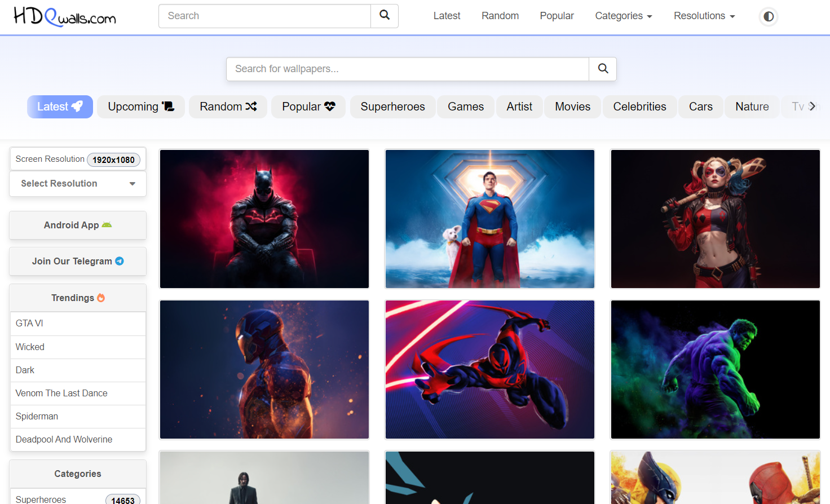Type in the Search for wallpapers field

[407, 69]
